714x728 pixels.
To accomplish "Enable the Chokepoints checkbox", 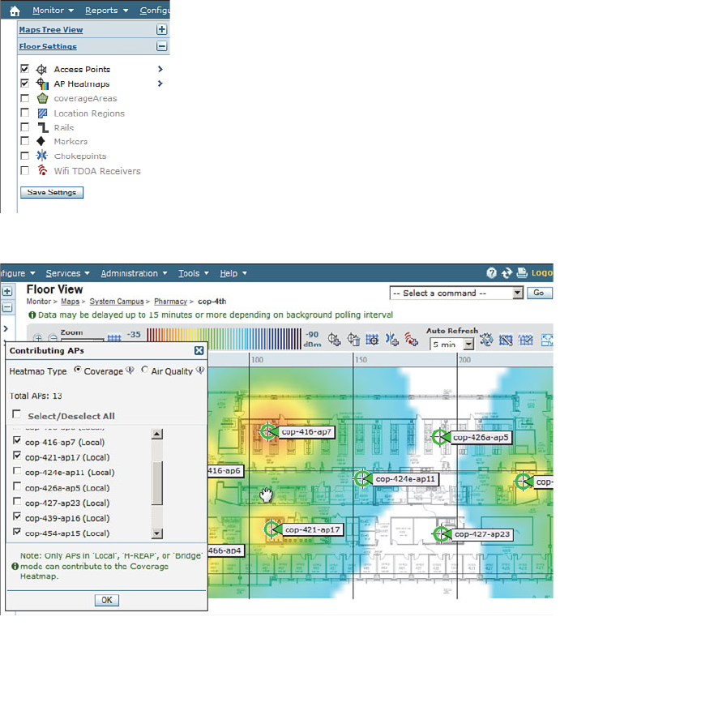I will pos(25,156).
